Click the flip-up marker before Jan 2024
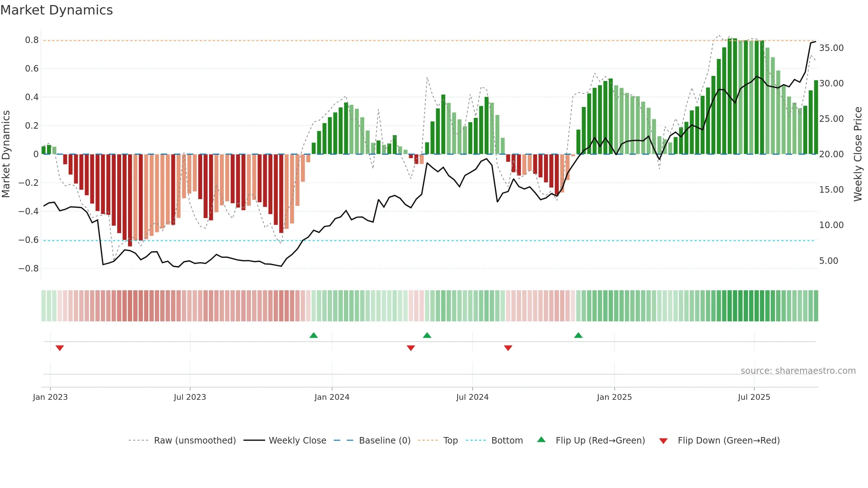This screenshot has height=488, width=868. [x=314, y=335]
